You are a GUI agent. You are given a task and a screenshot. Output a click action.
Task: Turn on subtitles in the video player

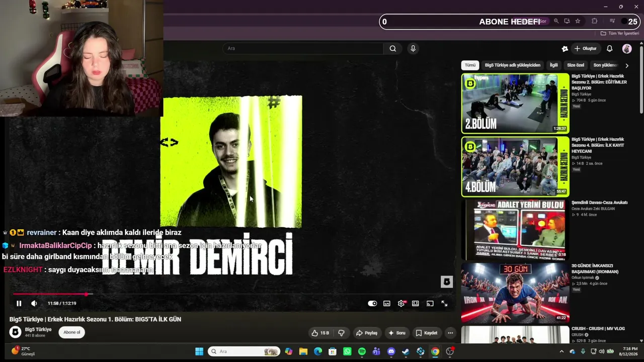click(386, 303)
